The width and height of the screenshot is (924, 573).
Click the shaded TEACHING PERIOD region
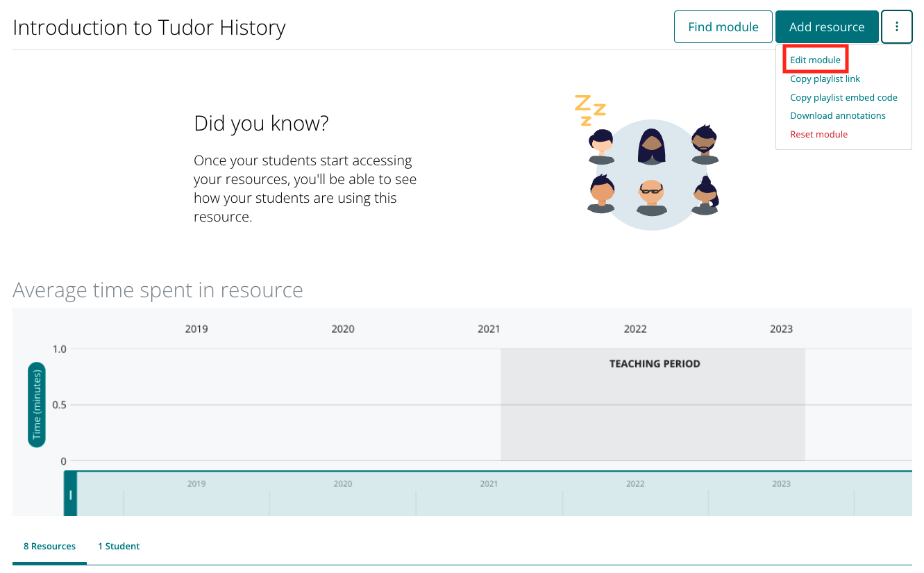[653, 405]
